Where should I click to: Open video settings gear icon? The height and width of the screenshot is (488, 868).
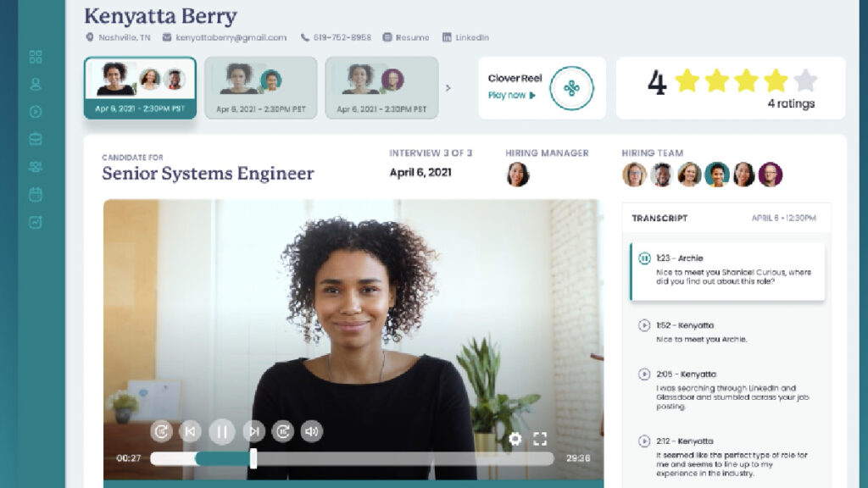(x=515, y=439)
